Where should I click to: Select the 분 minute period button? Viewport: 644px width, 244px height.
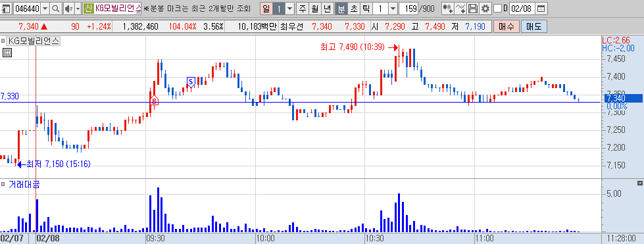[341, 8]
